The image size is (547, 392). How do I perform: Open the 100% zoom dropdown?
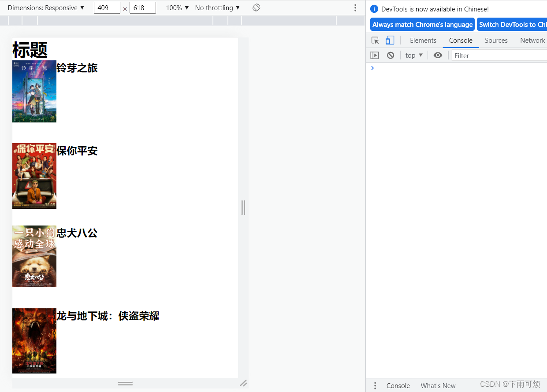178,8
